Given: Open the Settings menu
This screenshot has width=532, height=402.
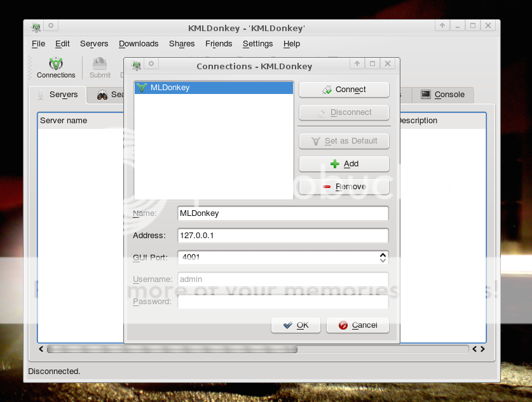Looking at the screenshot, I should point(257,44).
